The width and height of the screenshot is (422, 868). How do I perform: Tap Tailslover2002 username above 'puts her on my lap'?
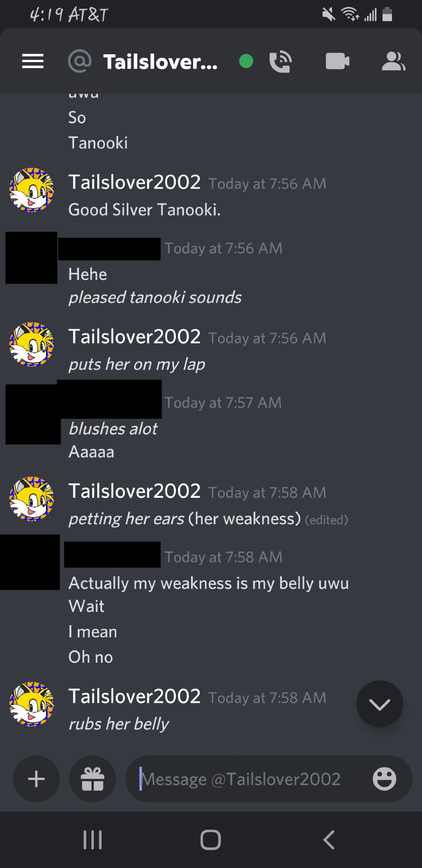pos(135,337)
